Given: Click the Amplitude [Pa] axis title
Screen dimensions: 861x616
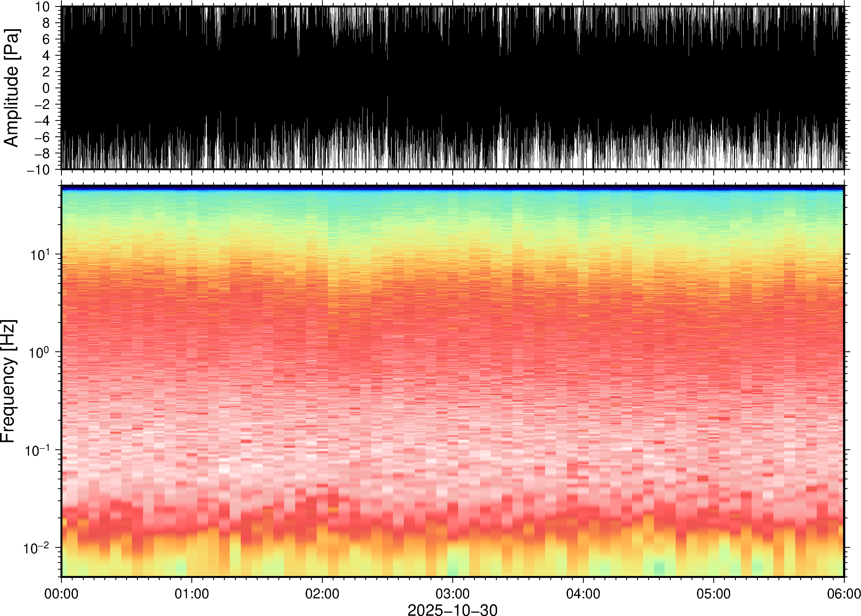Looking at the screenshot, I should (11, 87).
